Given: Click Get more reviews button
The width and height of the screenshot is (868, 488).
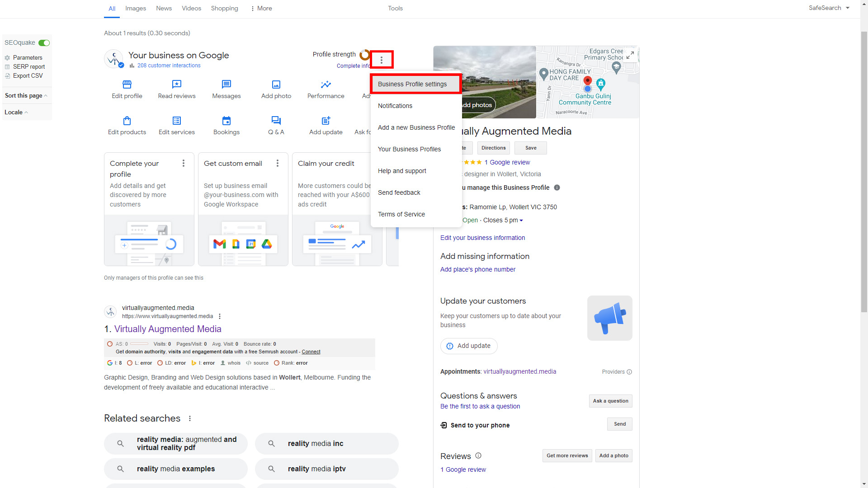Looking at the screenshot, I should click(567, 456).
